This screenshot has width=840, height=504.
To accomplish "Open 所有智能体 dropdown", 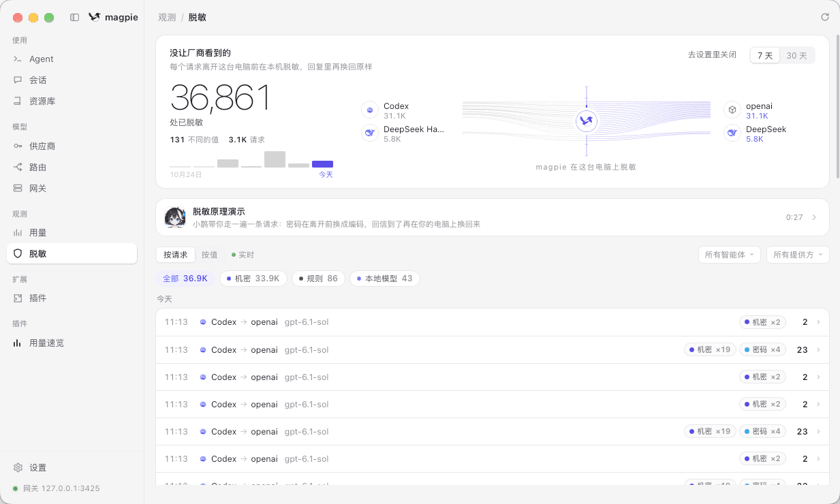I will point(730,255).
